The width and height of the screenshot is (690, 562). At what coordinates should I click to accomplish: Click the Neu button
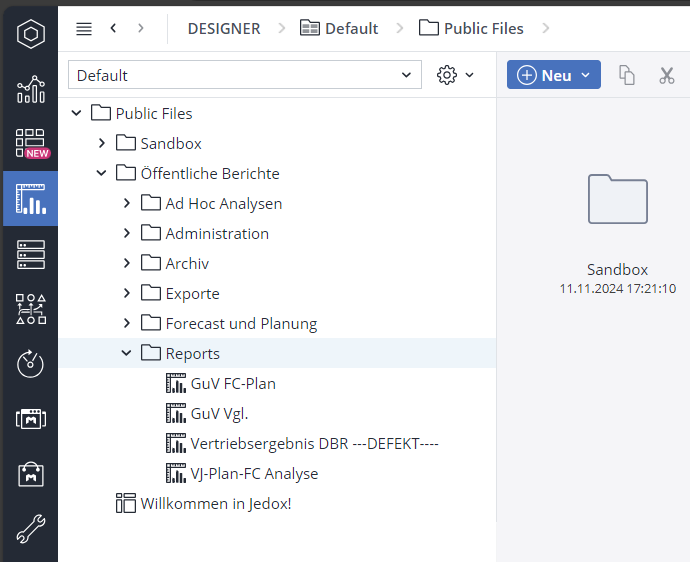click(553, 75)
